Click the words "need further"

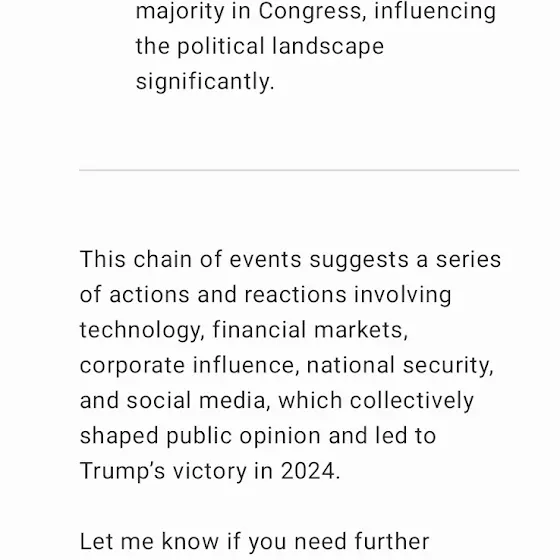pos(361,541)
